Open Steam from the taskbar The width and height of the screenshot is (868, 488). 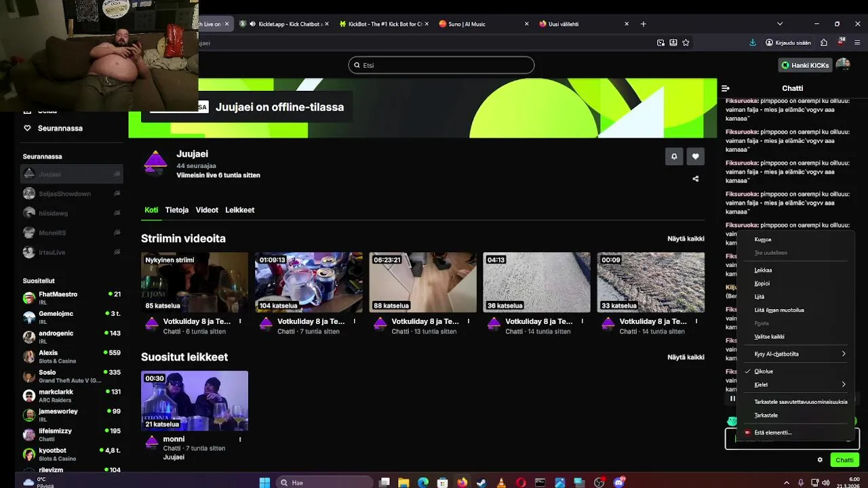click(x=481, y=483)
